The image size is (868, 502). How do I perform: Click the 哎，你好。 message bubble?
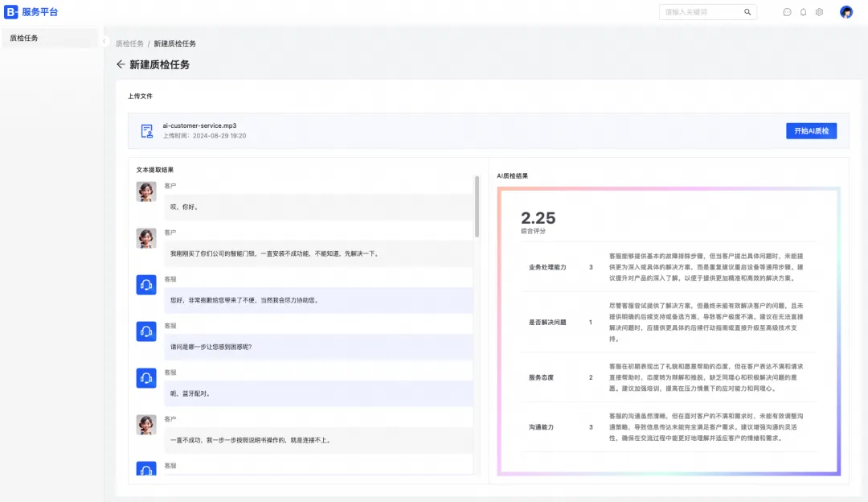[x=318, y=207]
